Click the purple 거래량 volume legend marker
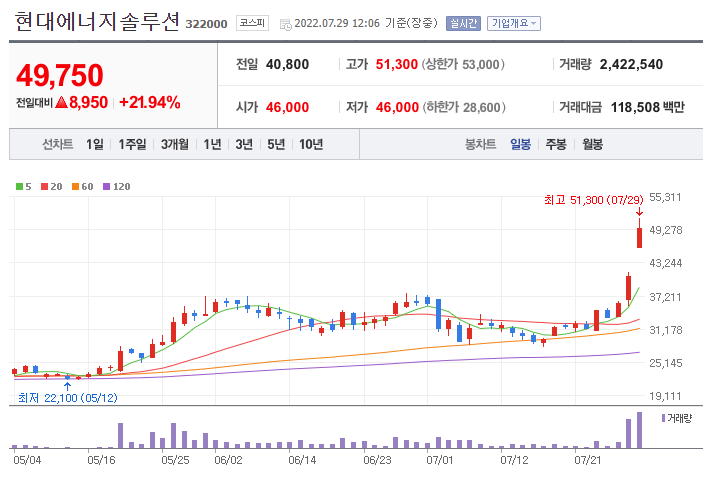Viewport: 703px width, 479px height. pyautogui.click(x=664, y=418)
